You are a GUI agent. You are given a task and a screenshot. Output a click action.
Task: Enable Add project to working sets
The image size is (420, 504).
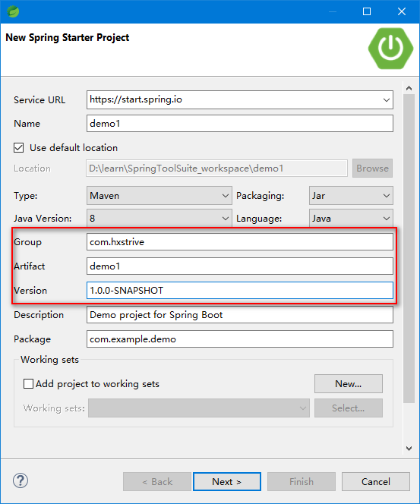coord(28,384)
